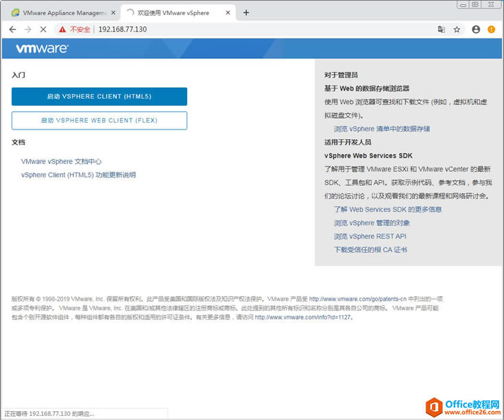Click the 对于管理员 heading
The width and height of the screenshot is (504, 420).
coord(341,75)
